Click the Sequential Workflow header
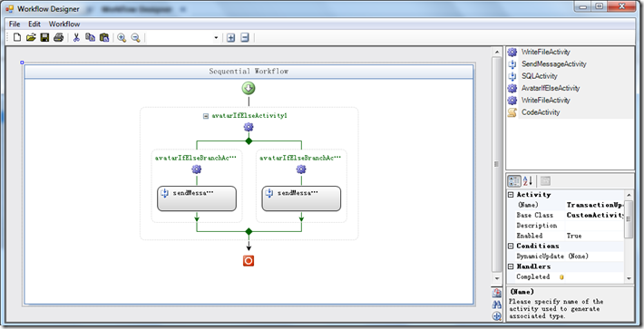644x329 pixels. [x=249, y=72]
